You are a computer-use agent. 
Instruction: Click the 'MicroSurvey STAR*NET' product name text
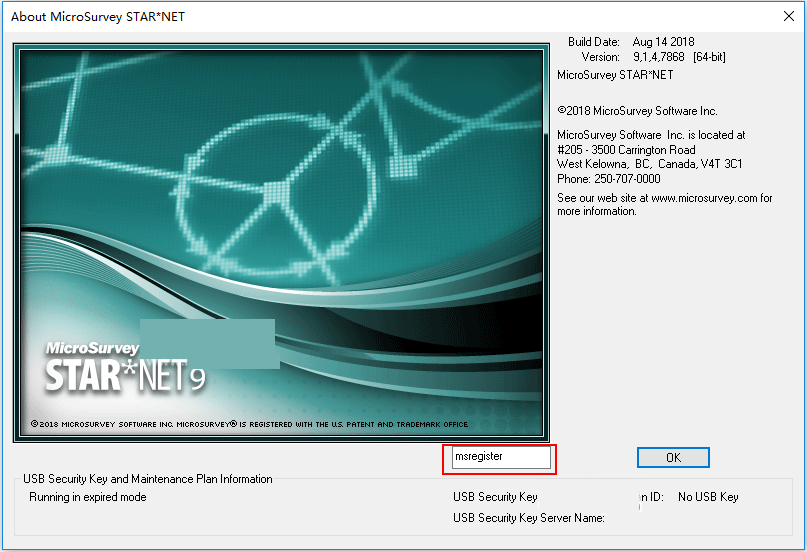coord(615,75)
